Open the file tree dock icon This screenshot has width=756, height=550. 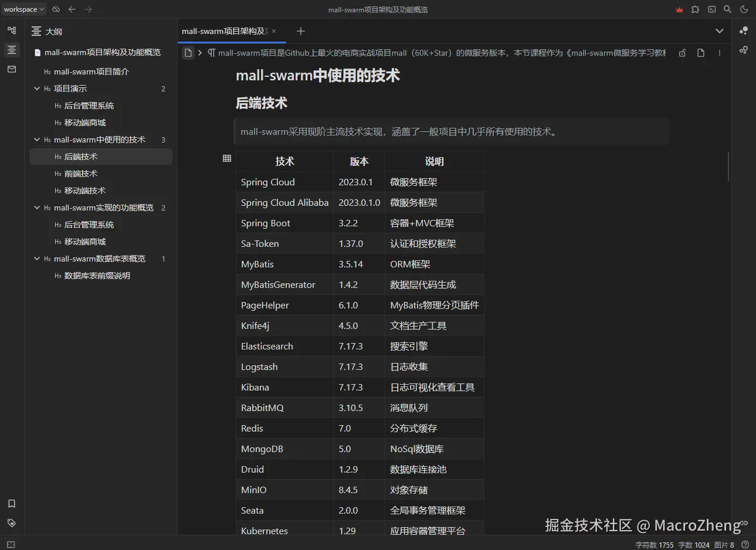(x=12, y=30)
